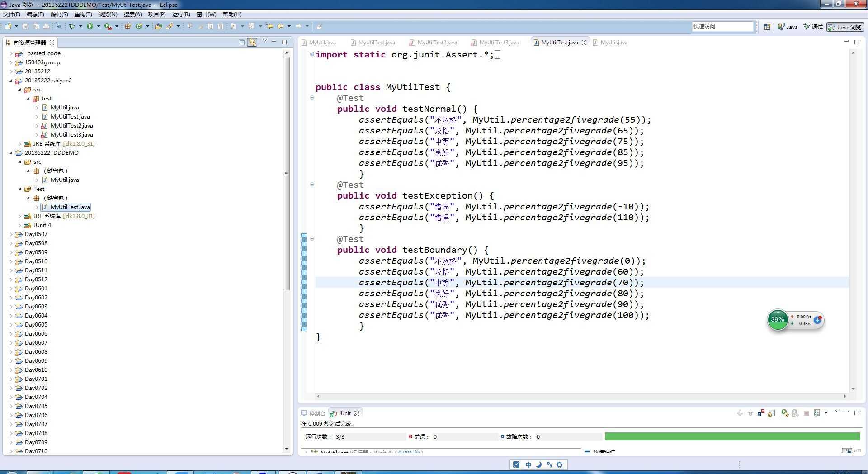
Task: Open the Run button dropdown arrow
Action: coord(99,27)
